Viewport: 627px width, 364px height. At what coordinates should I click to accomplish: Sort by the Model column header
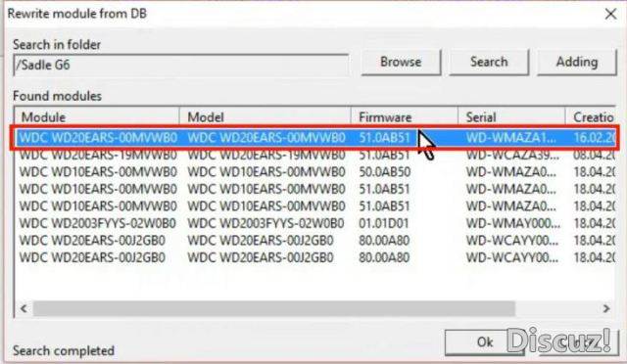pos(265,117)
